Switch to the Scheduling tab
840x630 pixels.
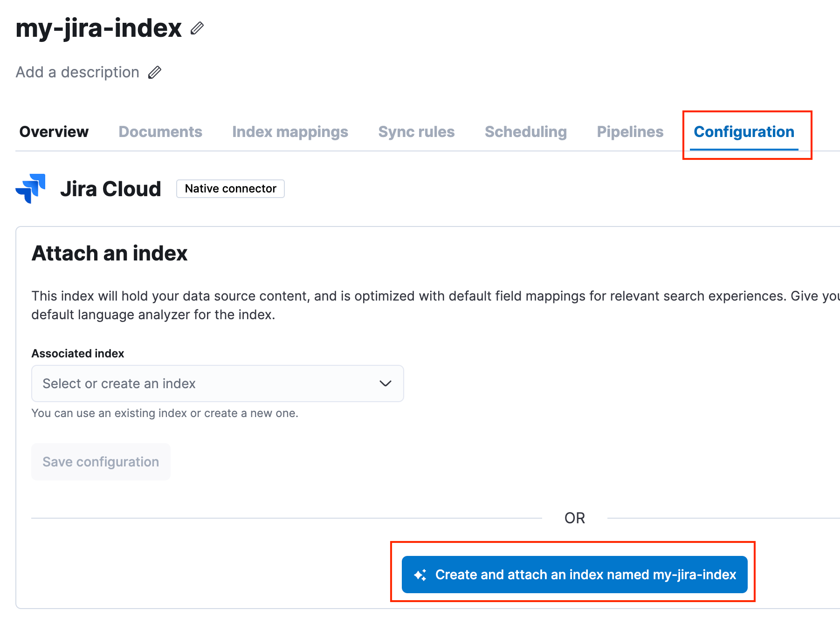pyautogui.click(x=526, y=132)
